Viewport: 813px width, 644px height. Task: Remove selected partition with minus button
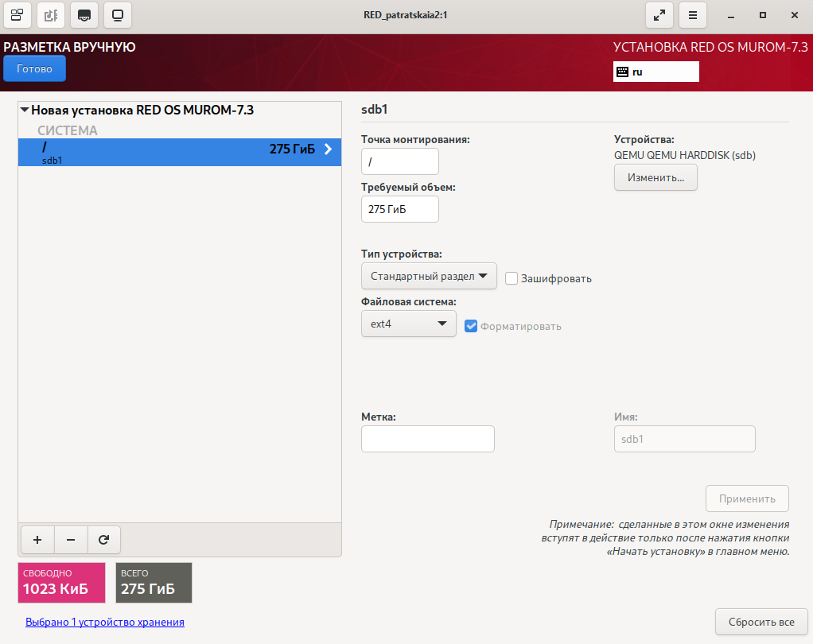click(71, 540)
